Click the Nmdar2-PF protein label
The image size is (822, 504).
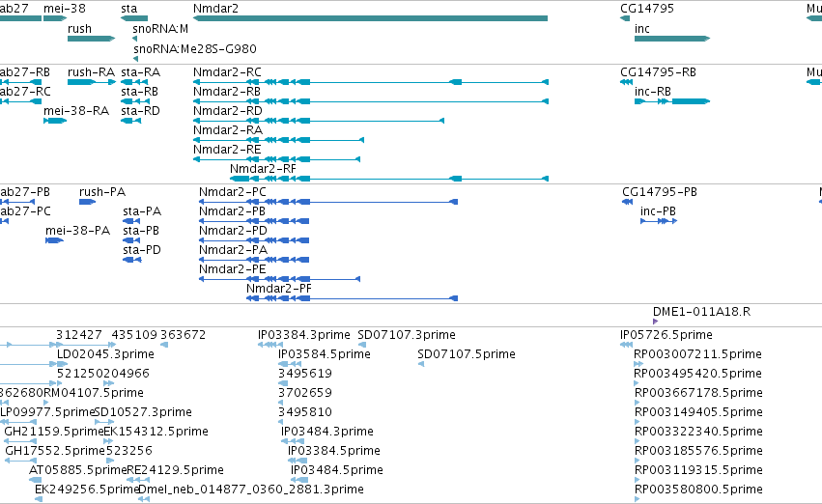(279, 289)
